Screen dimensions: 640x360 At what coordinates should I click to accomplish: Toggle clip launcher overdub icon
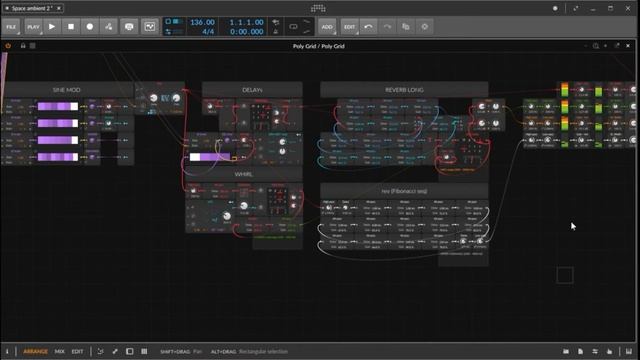coord(129,27)
